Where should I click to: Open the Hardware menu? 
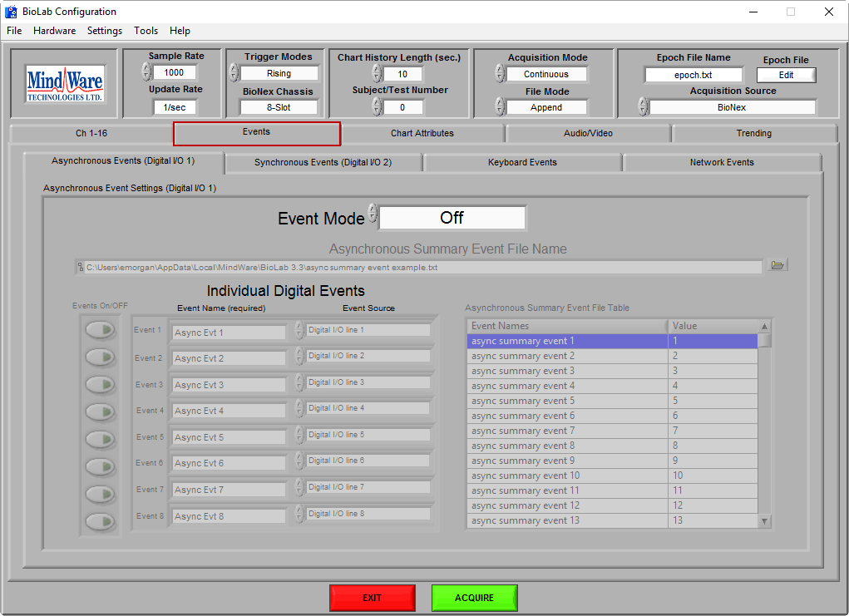coord(55,31)
